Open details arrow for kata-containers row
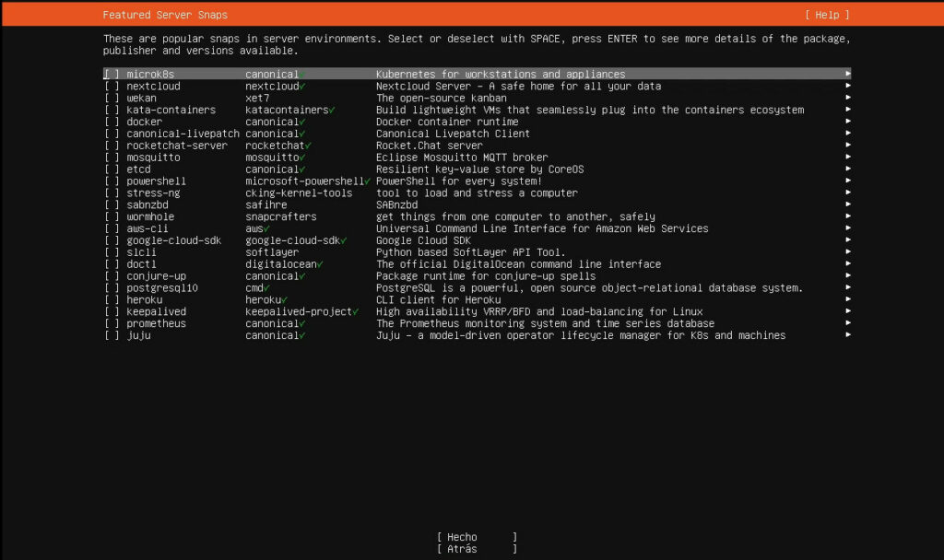Viewport: 944px width, 560px height. click(848, 111)
